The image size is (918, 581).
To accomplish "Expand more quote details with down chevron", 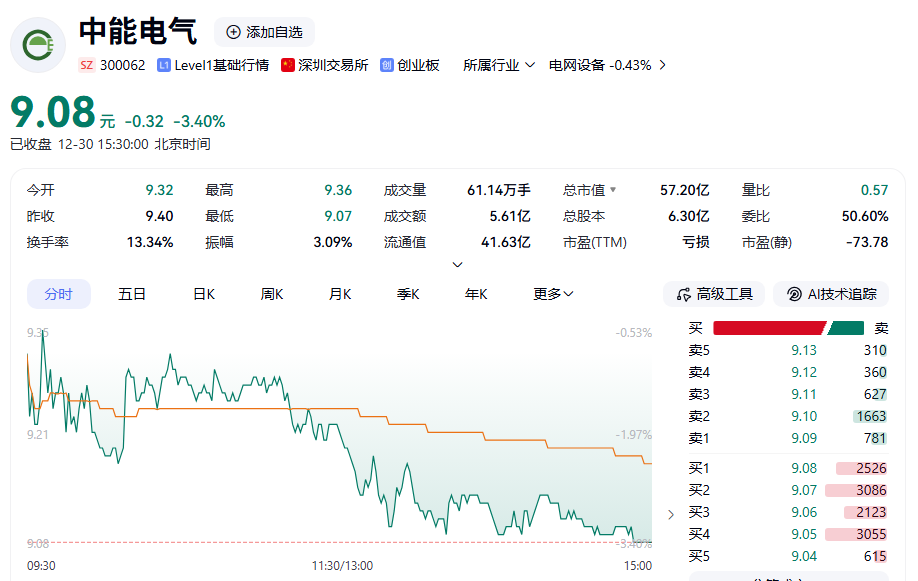I will (x=458, y=264).
